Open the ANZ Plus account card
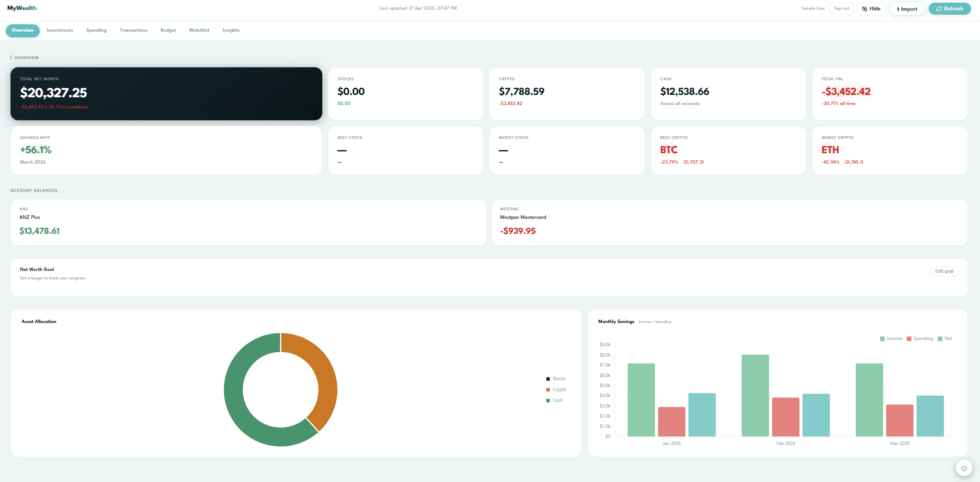Screen dimensions: 980x482 pos(249,222)
